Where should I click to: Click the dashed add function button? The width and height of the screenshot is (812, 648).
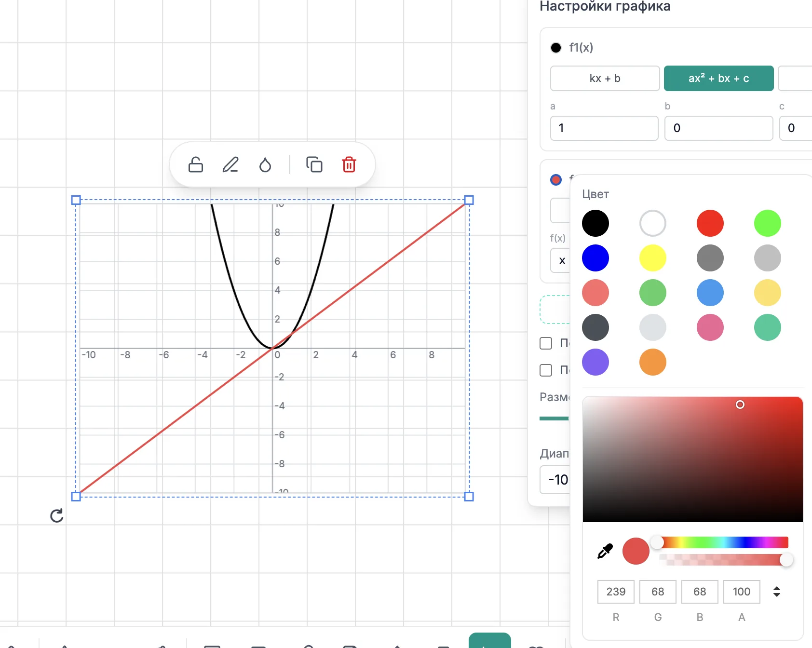point(555,310)
